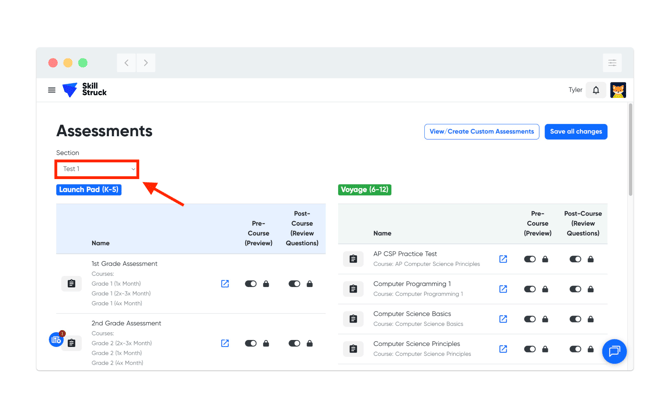This screenshot has width=670, height=418.
Task: Click the browser back arrow
Action: 127,63
